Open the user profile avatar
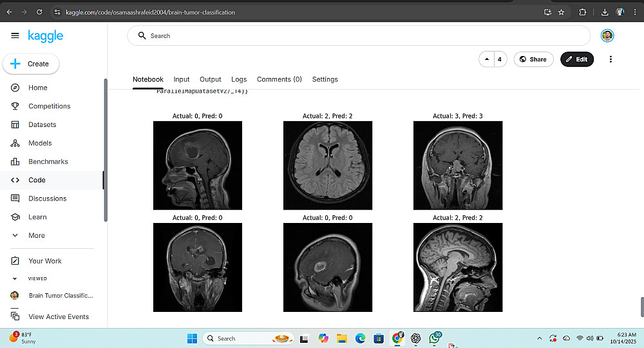The height and width of the screenshot is (348, 644). point(607,35)
